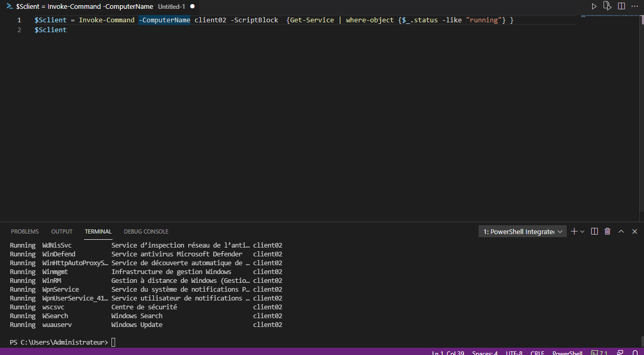
Task: Split the terminal pane icon
Action: 594,231
